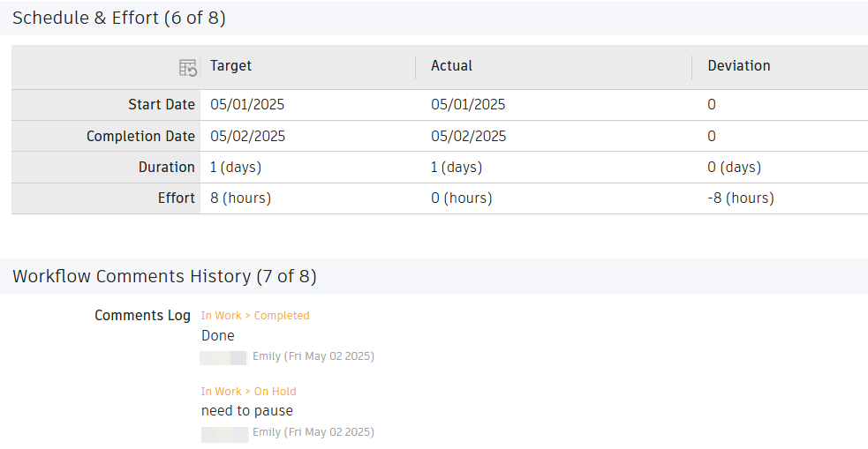Screen dimensions: 868x449
Task: Click the In Work > On Hold transition
Action: point(248,392)
